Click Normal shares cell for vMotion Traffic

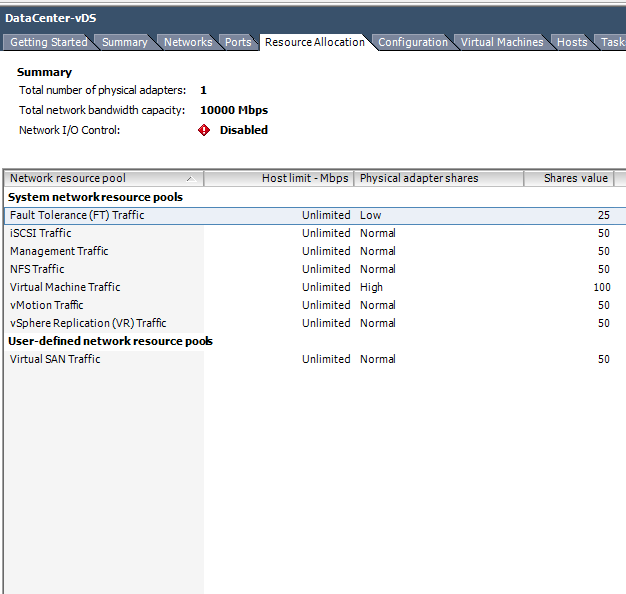click(x=378, y=305)
